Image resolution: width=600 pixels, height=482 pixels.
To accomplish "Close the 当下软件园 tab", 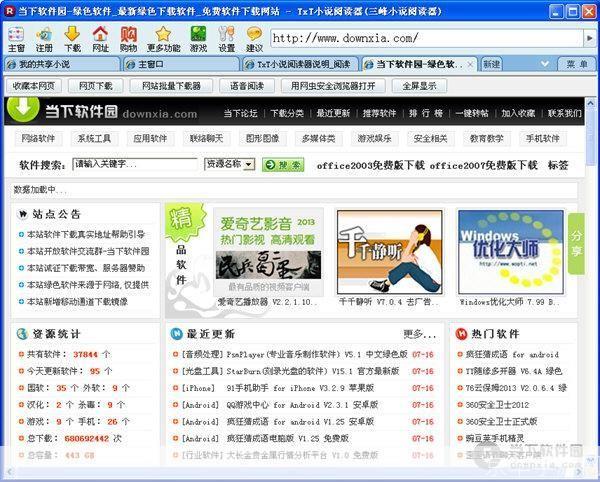I will (x=471, y=64).
